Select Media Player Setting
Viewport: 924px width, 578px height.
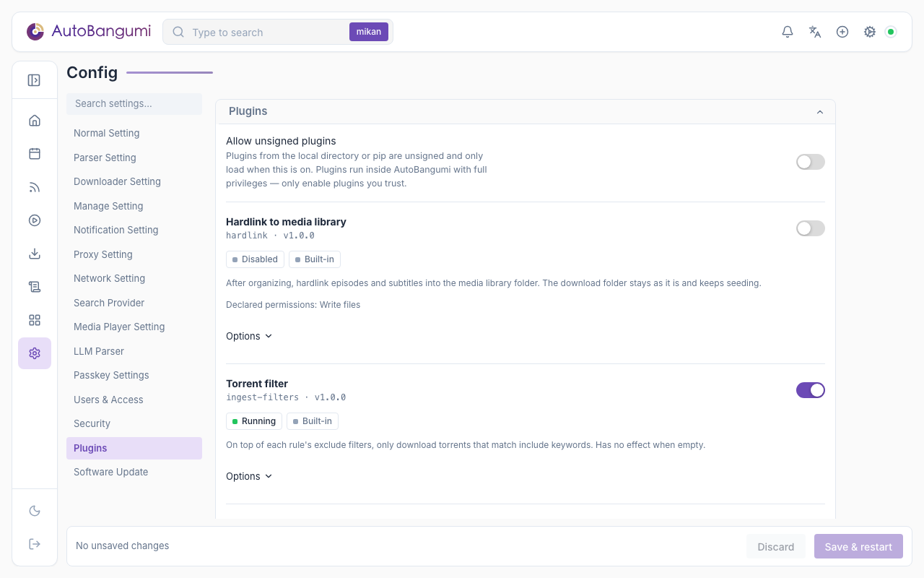[x=134, y=327]
